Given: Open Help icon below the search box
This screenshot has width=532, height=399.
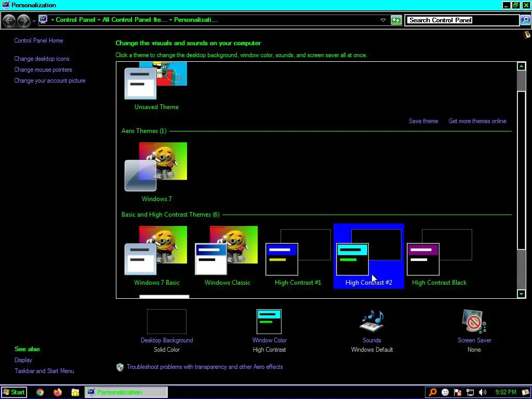Looking at the screenshot, I should pyautogui.click(x=527, y=34).
